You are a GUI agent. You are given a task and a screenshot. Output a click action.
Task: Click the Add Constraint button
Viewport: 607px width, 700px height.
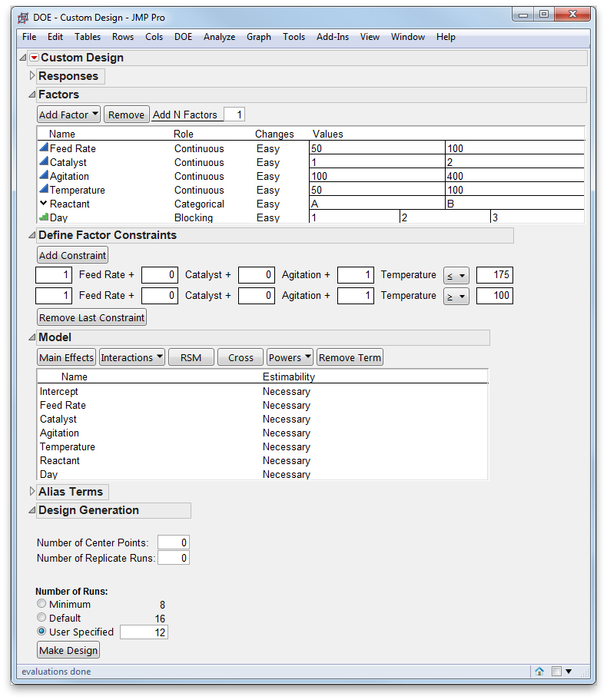pos(72,255)
